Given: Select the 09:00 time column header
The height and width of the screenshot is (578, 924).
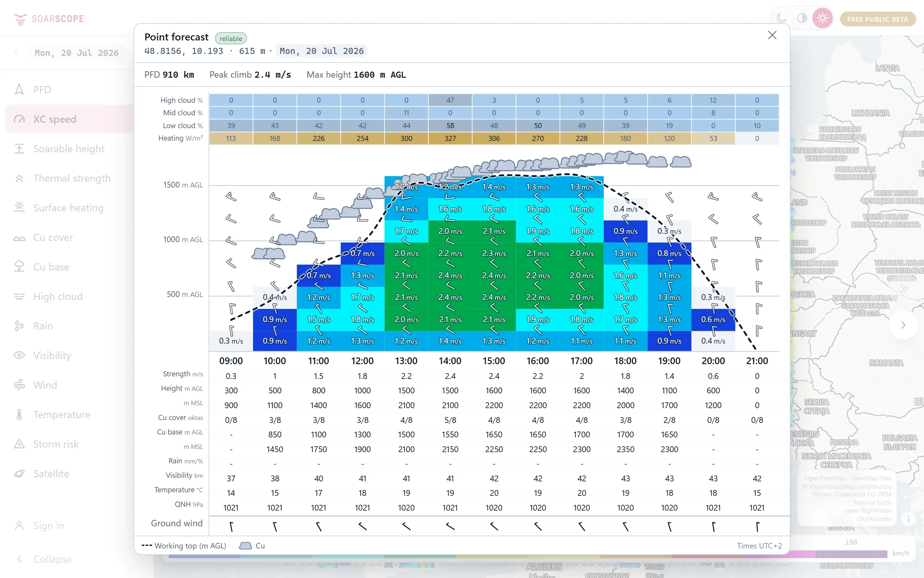Looking at the screenshot, I should (x=231, y=361).
